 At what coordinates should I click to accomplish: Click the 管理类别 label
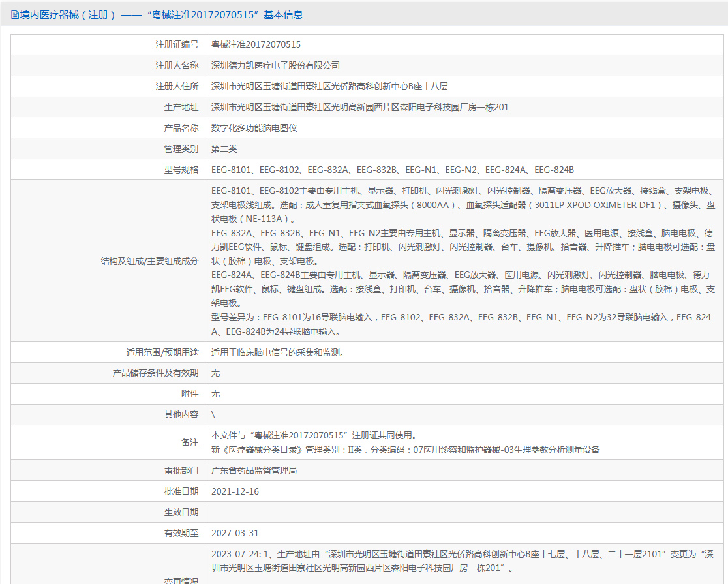coord(181,149)
